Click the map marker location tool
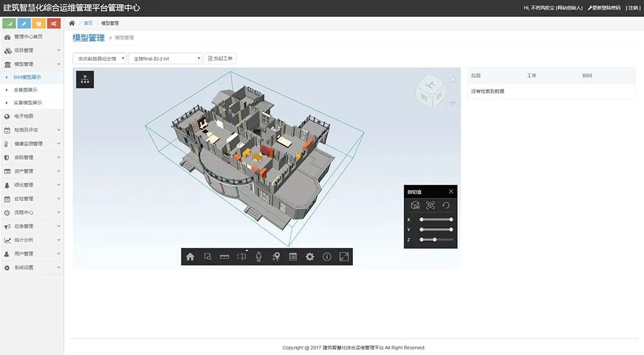Screen dimensions: 644x355 [276, 256]
